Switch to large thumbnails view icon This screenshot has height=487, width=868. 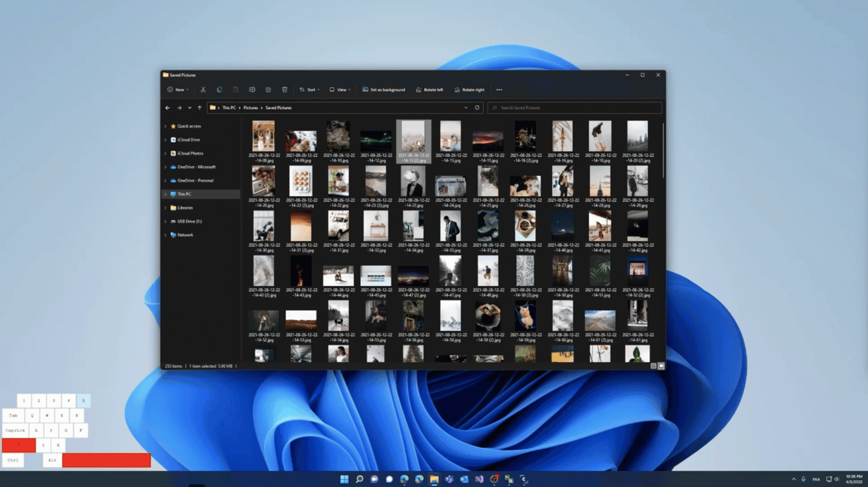(661, 366)
